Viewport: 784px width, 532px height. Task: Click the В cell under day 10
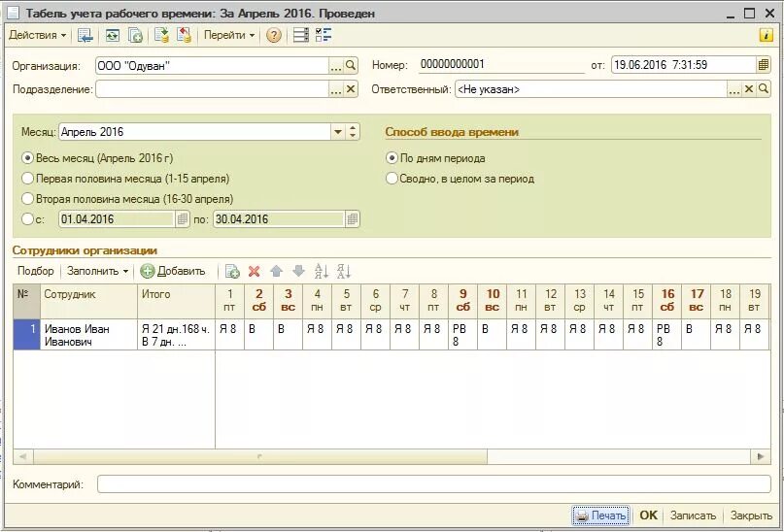point(492,335)
